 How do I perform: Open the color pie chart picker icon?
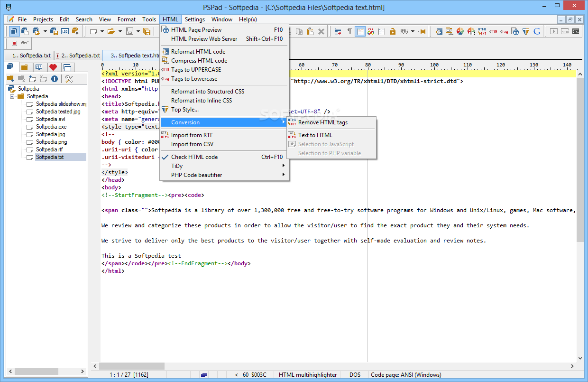click(x=460, y=31)
